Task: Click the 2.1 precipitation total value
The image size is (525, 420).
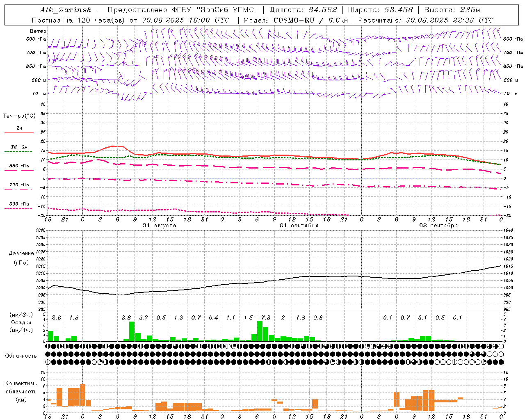Action: 422,317
